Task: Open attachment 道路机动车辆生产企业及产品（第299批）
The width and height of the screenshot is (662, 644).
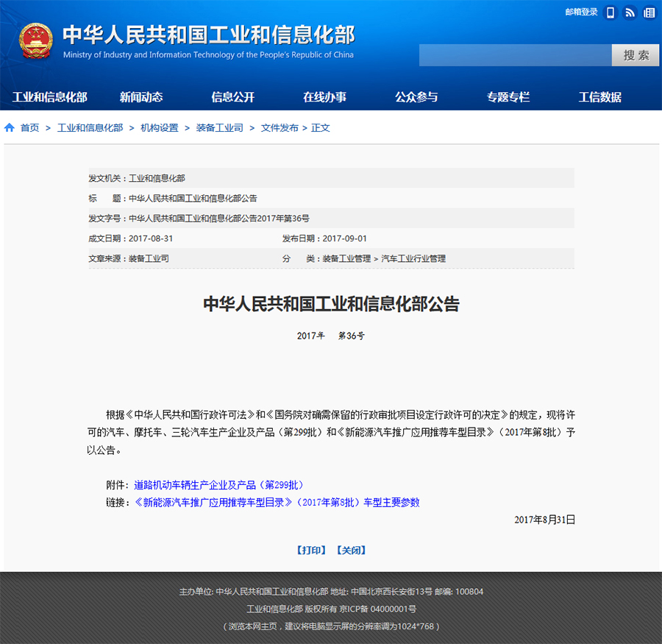Action: [218, 485]
